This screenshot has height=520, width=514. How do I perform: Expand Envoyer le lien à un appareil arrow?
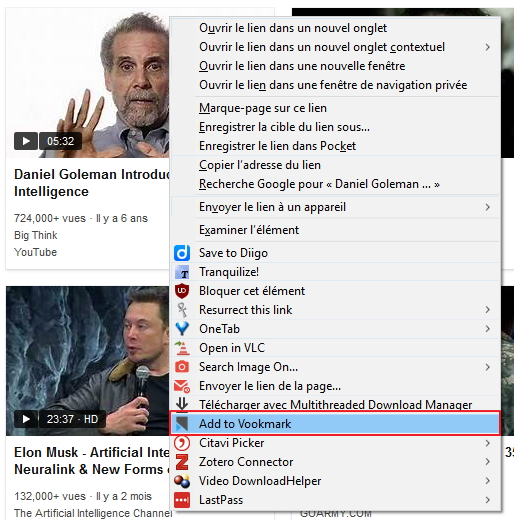point(488,207)
